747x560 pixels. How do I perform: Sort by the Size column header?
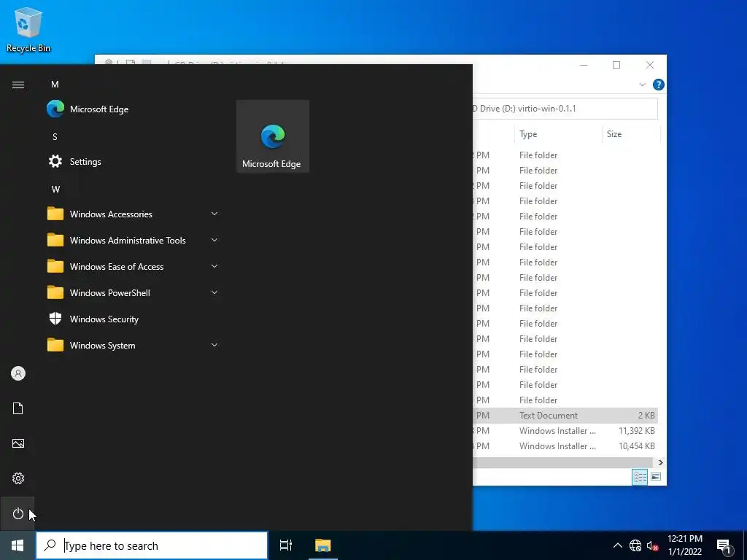tap(631, 134)
